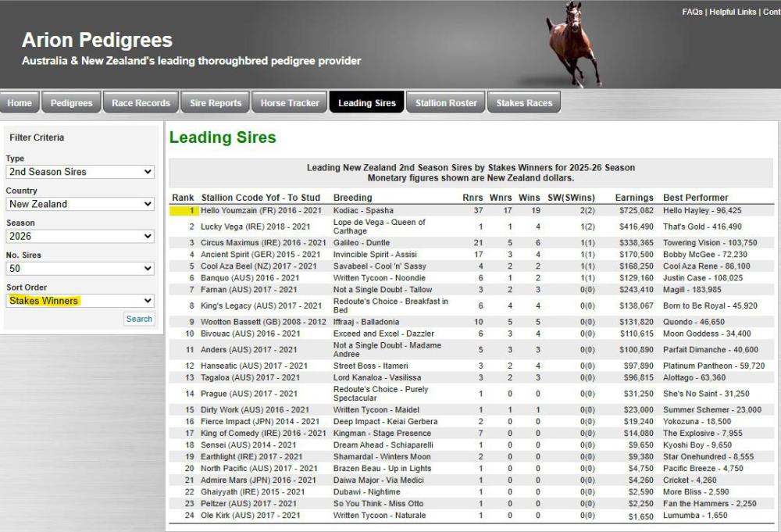Click the Search button in Filter Criteria
The image size is (781, 532).
[140, 319]
